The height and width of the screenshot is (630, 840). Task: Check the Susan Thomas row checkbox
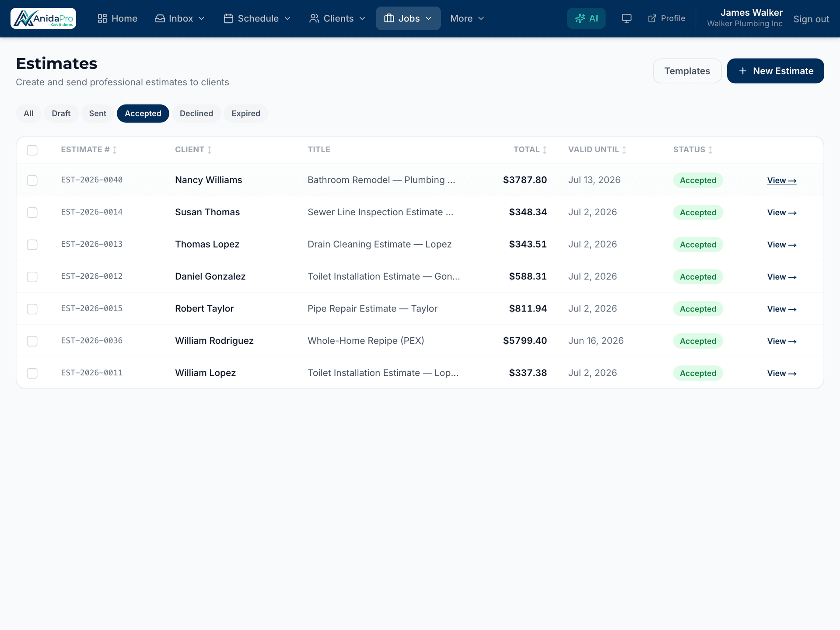(x=32, y=213)
